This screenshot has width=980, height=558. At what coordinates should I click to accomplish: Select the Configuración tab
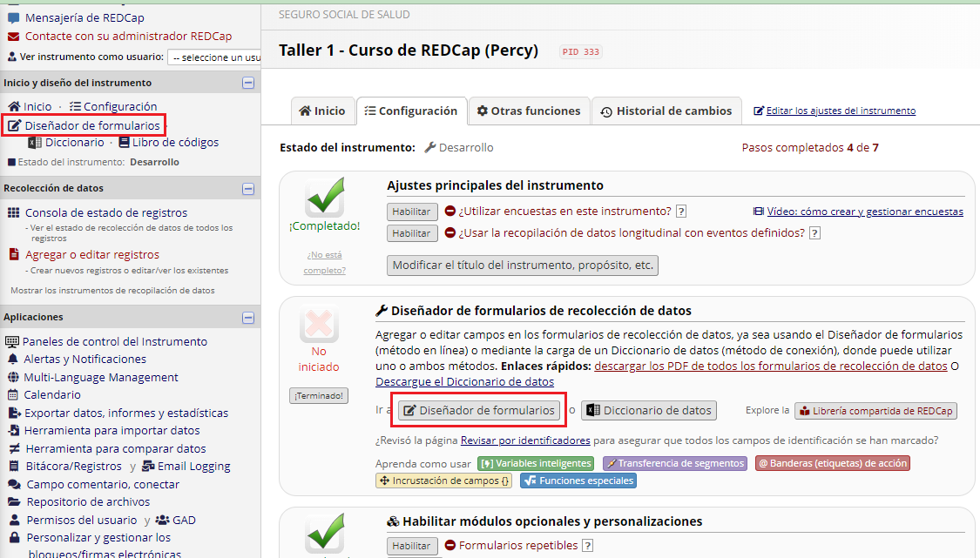[411, 111]
